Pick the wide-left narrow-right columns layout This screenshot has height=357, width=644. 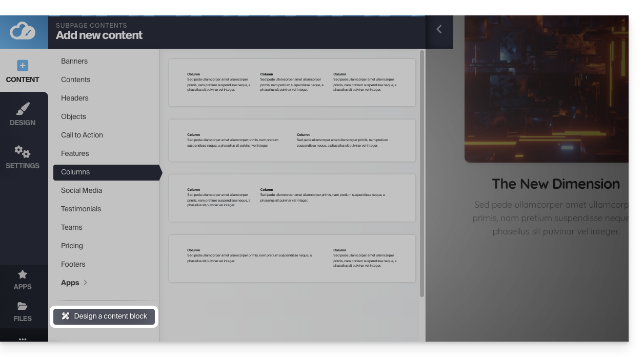pyautogui.click(x=292, y=259)
